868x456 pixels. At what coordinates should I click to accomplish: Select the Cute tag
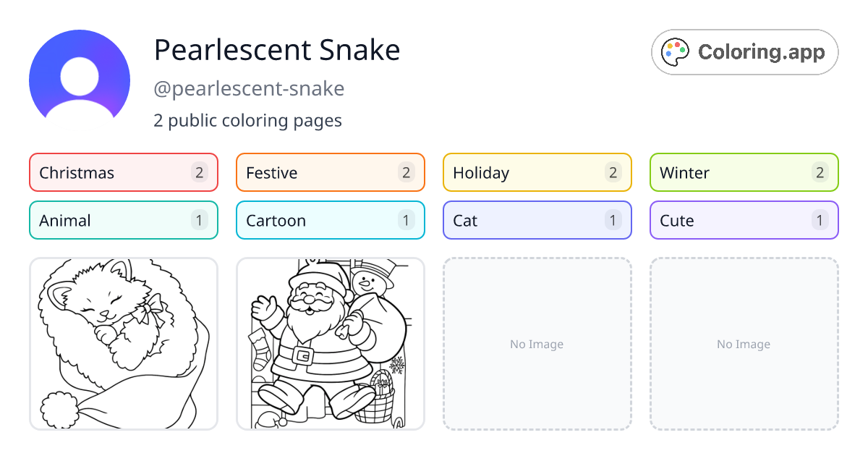coord(744,220)
